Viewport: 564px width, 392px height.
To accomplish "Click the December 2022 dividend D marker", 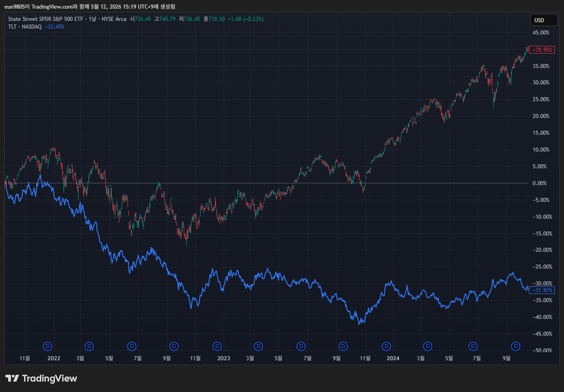I will click(x=217, y=346).
